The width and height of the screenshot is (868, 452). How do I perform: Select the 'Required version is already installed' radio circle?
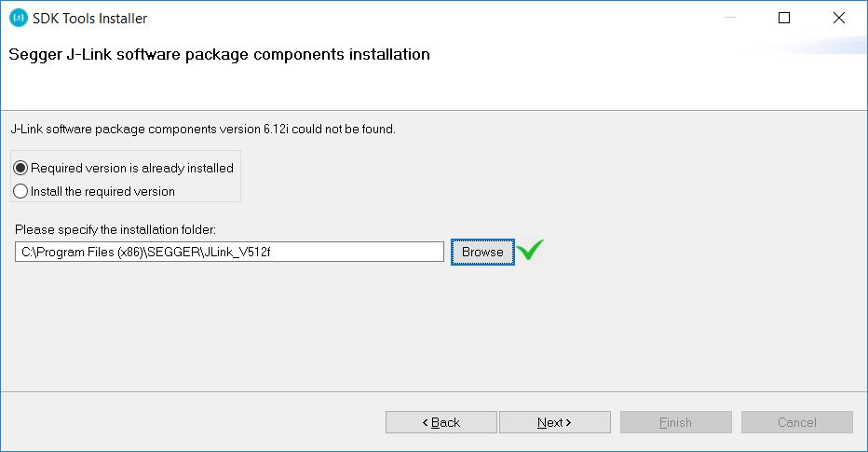click(20, 168)
